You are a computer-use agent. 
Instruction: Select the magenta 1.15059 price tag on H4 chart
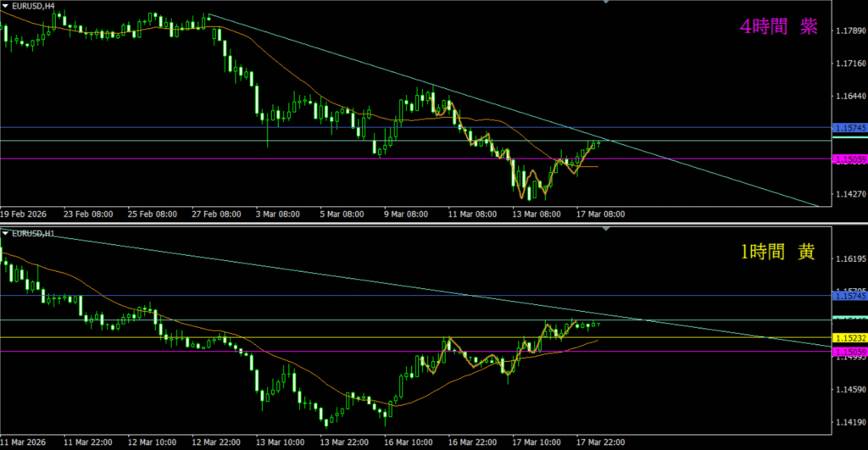click(x=849, y=158)
